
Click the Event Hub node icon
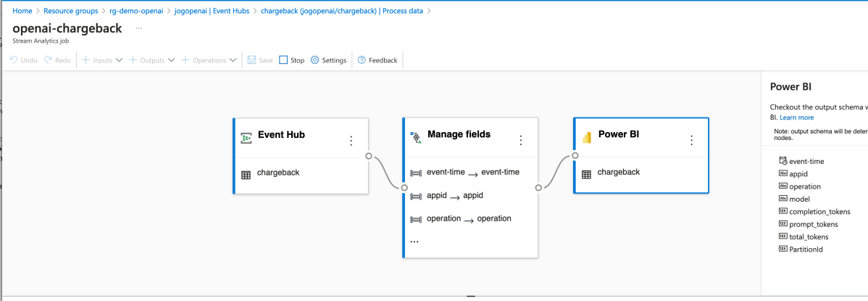246,136
